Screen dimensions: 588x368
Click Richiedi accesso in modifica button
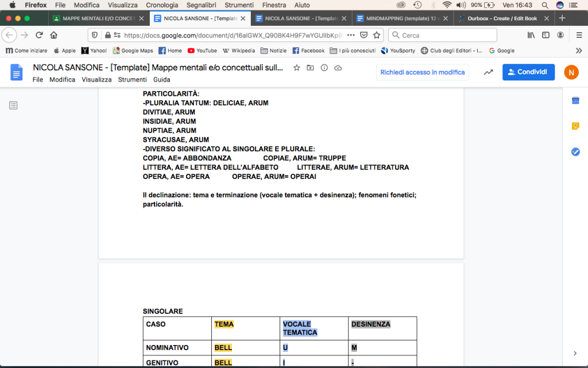click(x=423, y=72)
